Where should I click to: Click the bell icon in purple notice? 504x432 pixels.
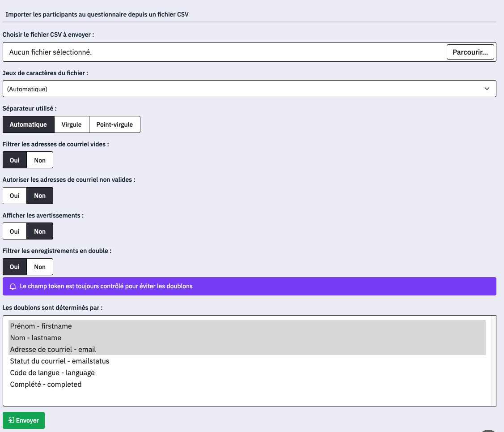13,286
